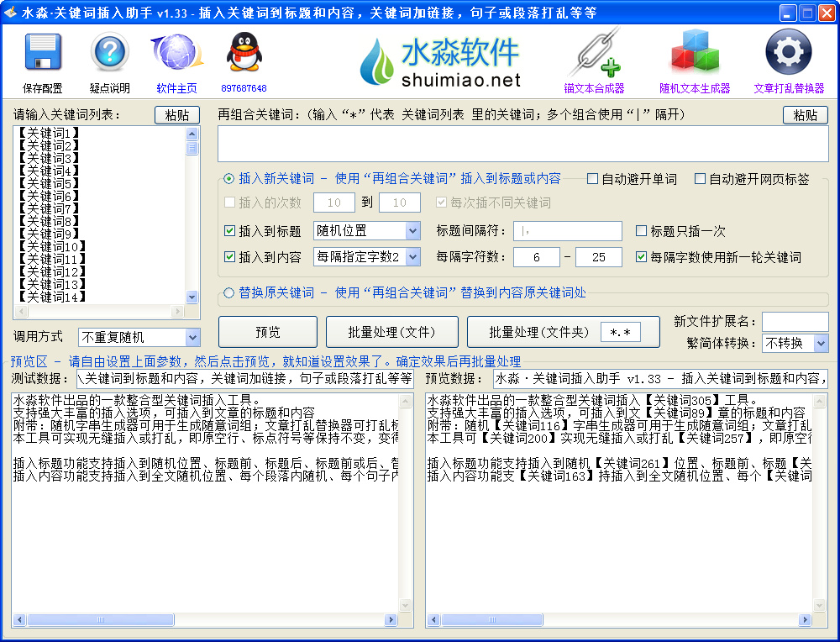
Task: Click the 批量处理(文件) button
Action: [391, 332]
